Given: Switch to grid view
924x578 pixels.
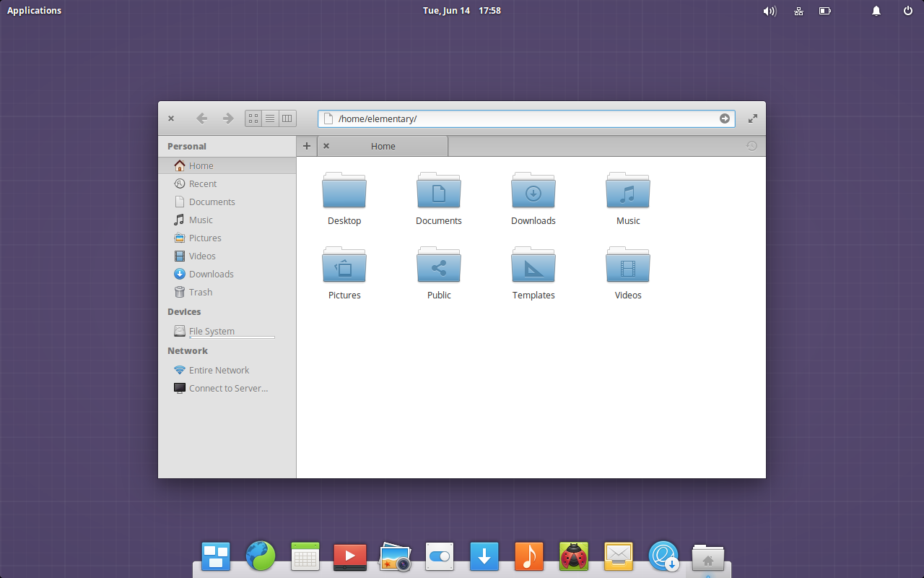Looking at the screenshot, I should (x=253, y=118).
